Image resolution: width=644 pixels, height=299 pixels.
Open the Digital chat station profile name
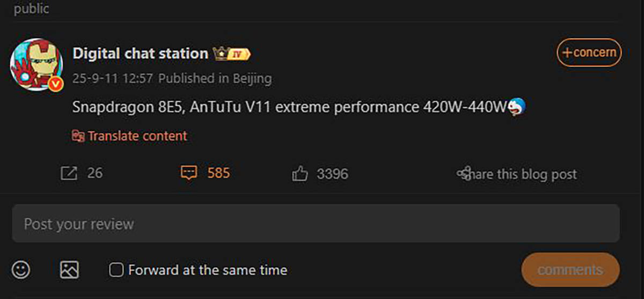[140, 54]
